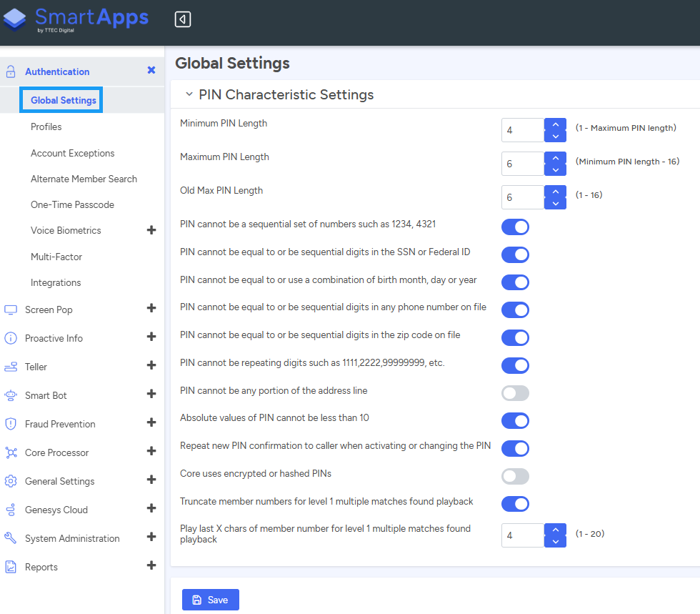Increase Old Max PIN Length with up arrow
Viewport: 700px width, 614px height.
(556, 192)
